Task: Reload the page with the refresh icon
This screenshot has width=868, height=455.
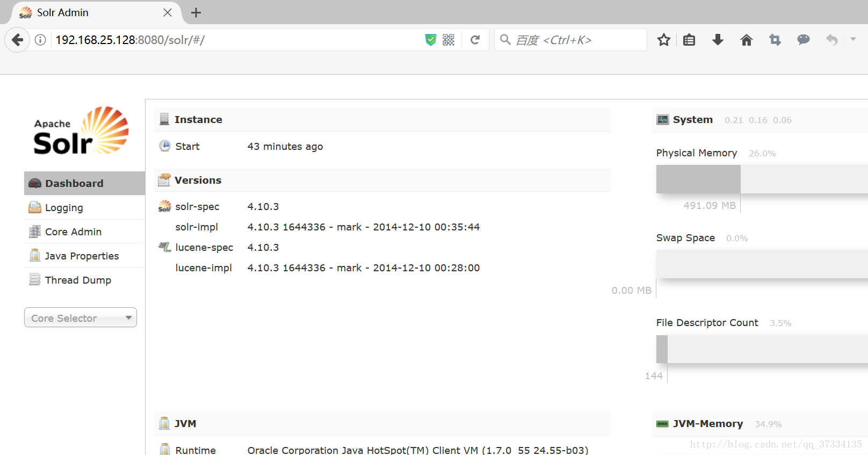Action: tap(475, 40)
